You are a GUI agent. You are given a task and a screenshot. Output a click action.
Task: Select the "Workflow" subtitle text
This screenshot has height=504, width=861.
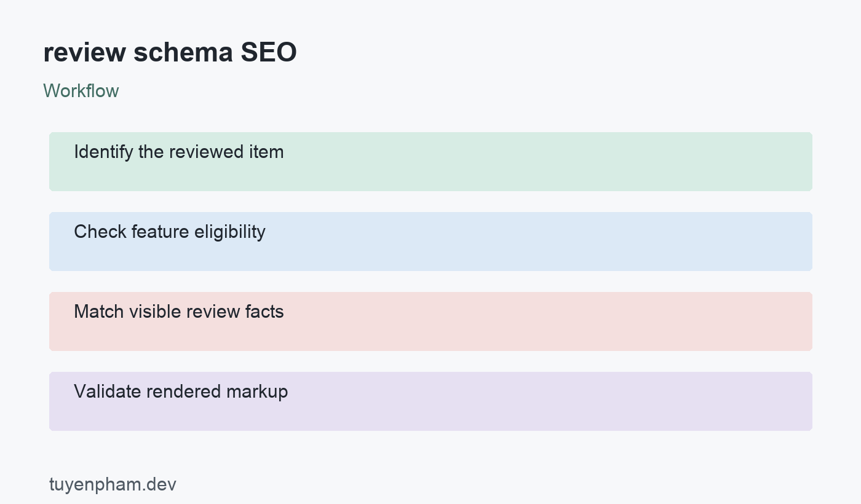tap(81, 91)
